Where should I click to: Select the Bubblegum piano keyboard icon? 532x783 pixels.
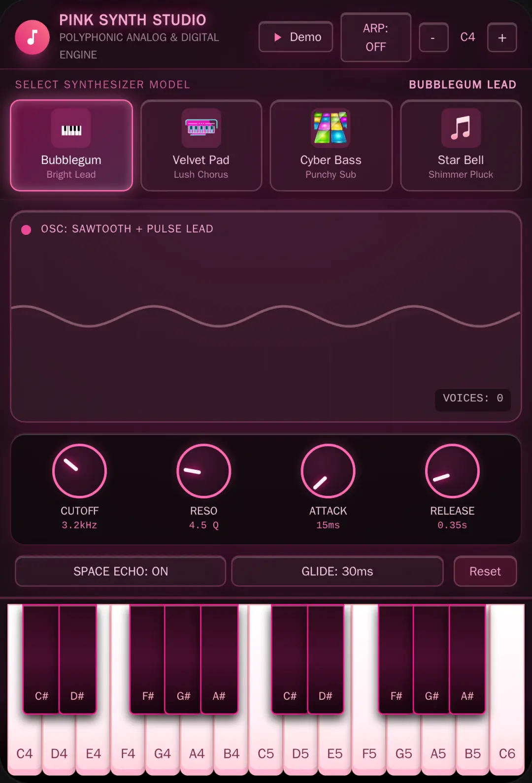pos(71,129)
